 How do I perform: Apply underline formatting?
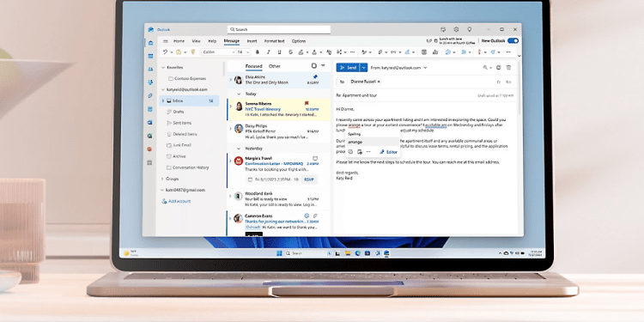point(280,52)
